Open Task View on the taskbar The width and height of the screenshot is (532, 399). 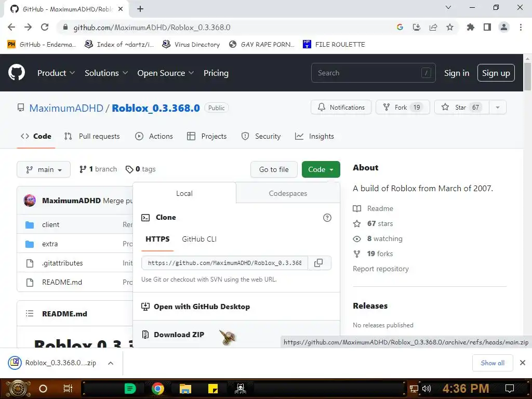(x=68, y=389)
